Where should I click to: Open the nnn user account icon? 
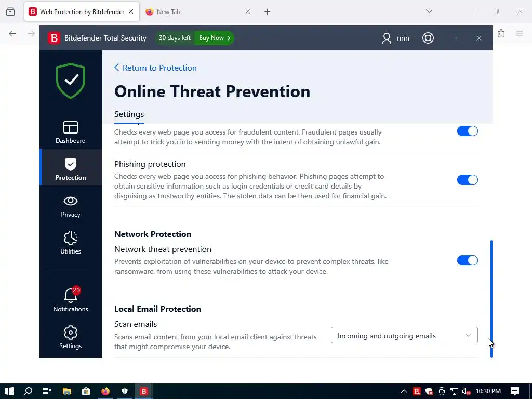(x=387, y=38)
